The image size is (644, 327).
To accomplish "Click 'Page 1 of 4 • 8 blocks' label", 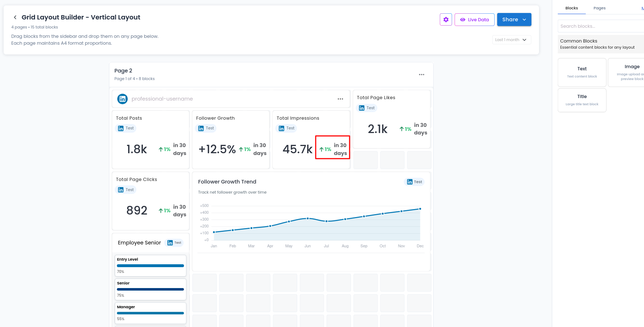I will pos(135,79).
